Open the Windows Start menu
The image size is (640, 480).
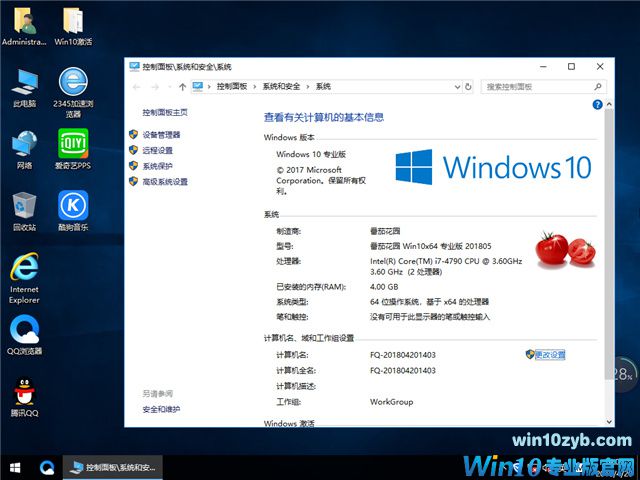click(x=15, y=468)
